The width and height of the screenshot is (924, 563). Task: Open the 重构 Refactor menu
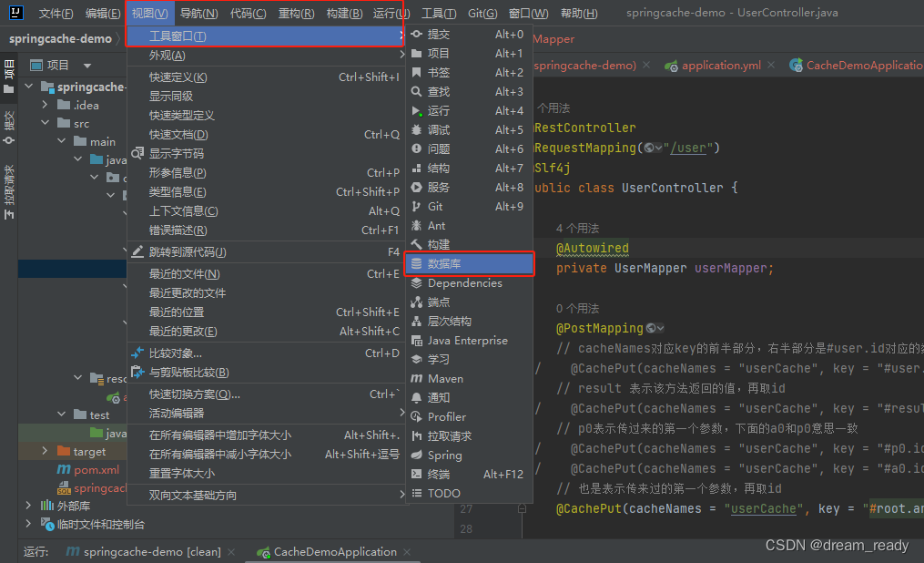296,13
